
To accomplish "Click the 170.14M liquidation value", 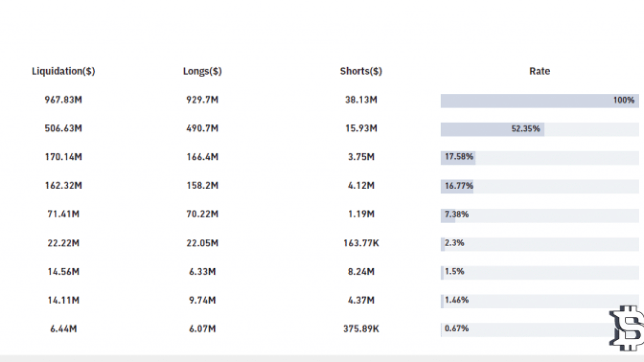I will click(x=63, y=157).
